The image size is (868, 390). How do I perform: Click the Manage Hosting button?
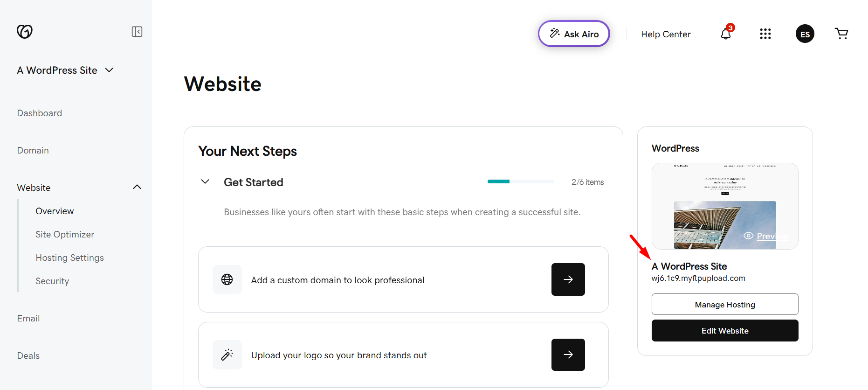725,304
